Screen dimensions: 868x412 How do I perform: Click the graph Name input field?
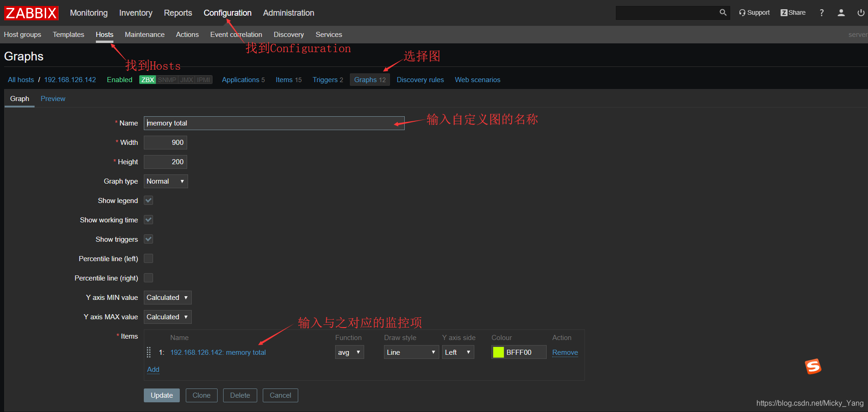coord(274,123)
